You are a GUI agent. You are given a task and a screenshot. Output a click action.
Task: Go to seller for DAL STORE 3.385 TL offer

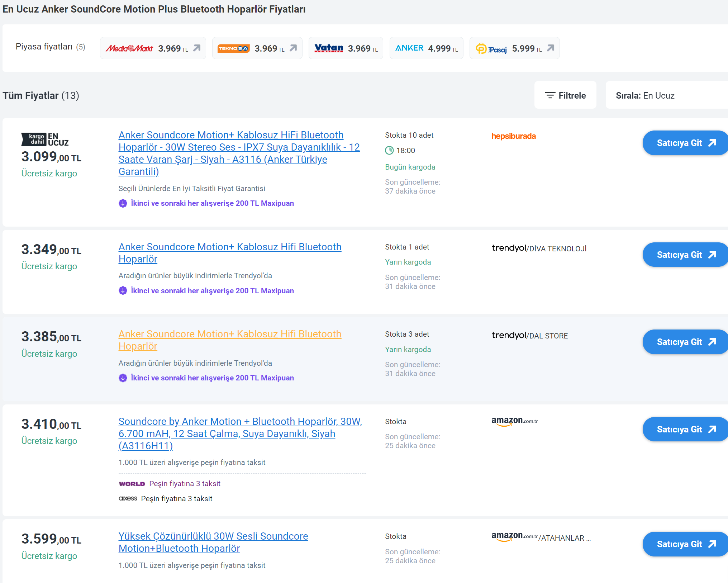(685, 342)
